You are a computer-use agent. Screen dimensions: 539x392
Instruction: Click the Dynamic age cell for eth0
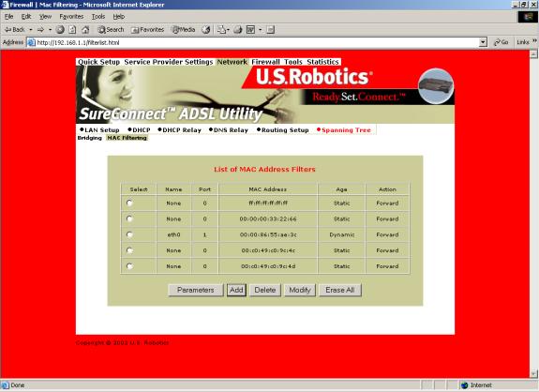342,234
